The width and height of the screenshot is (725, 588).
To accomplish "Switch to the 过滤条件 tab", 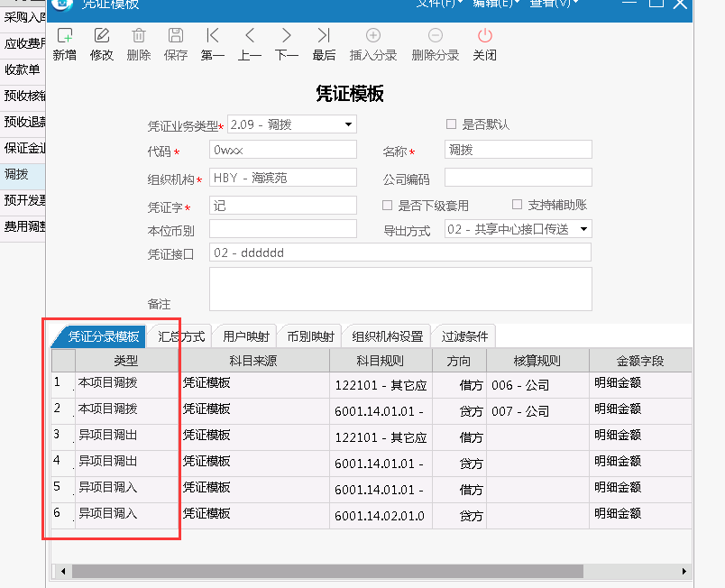I will [465, 335].
